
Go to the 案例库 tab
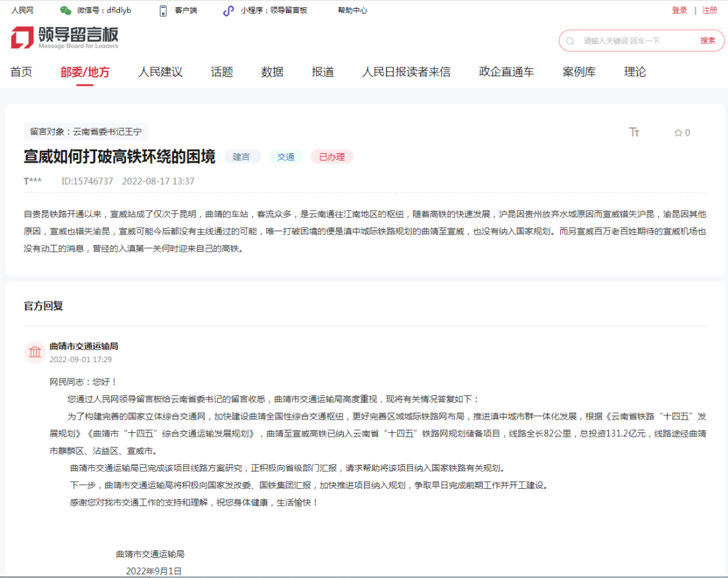click(x=579, y=71)
